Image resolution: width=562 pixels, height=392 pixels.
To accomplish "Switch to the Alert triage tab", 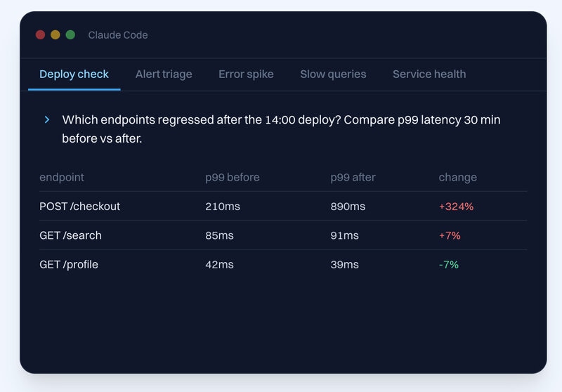I will pyautogui.click(x=164, y=74).
